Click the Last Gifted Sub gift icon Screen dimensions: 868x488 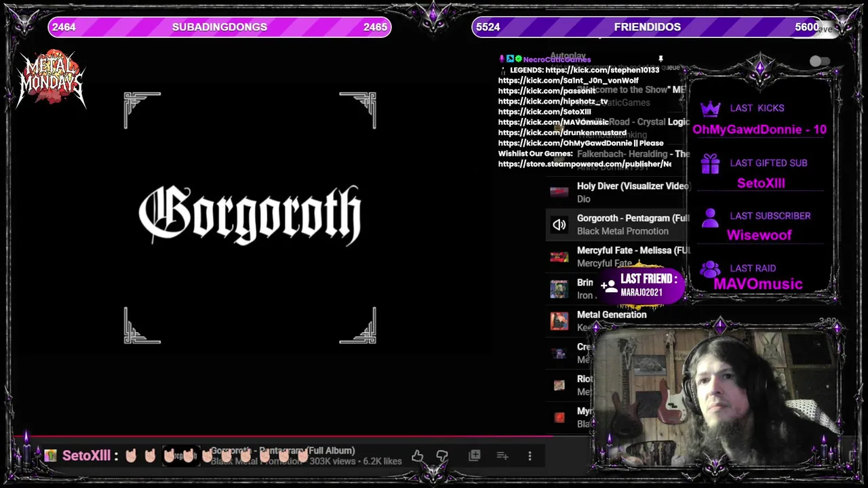[710, 163]
